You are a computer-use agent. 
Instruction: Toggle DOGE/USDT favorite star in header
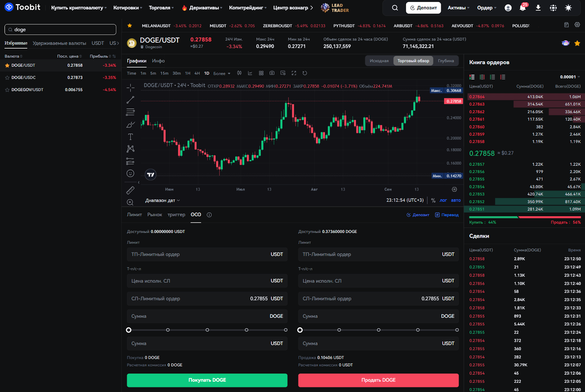577,43
